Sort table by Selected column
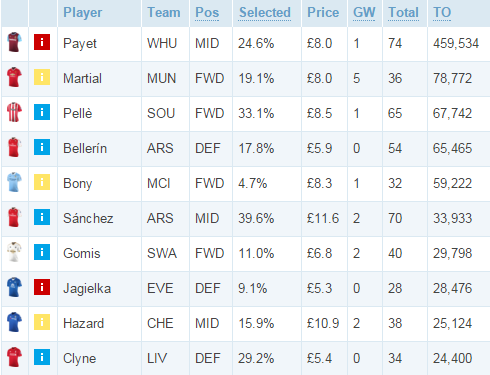The image size is (490, 375). click(265, 13)
